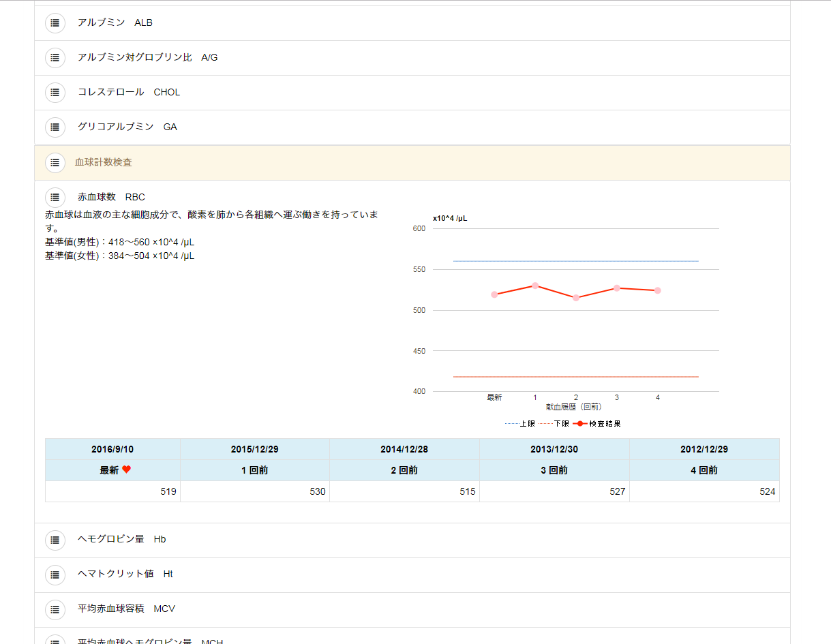Click the list icon beside 平均赤血球容積 MCV
This screenshot has height=644, width=831.
[x=55, y=609]
